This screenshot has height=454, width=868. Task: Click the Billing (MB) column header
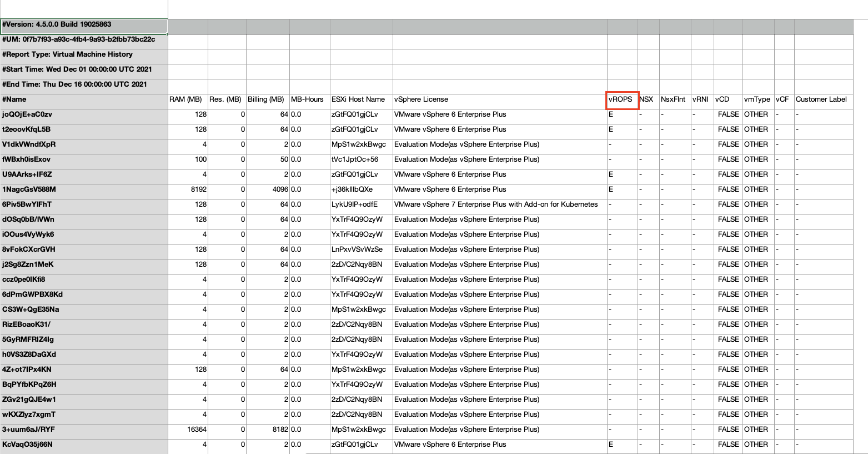coord(268,100)
